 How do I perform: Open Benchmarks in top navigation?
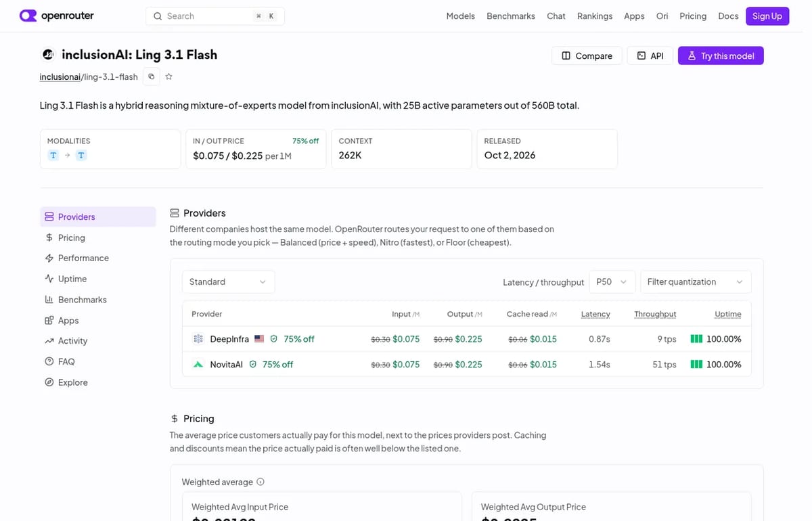pyautogui.click(x=511, y=16)
